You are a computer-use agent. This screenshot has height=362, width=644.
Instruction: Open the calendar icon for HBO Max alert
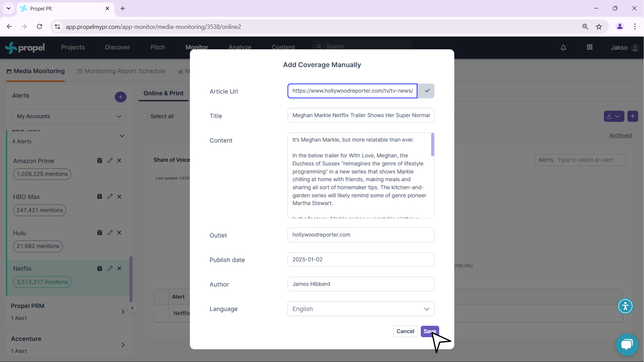[100, 196]
